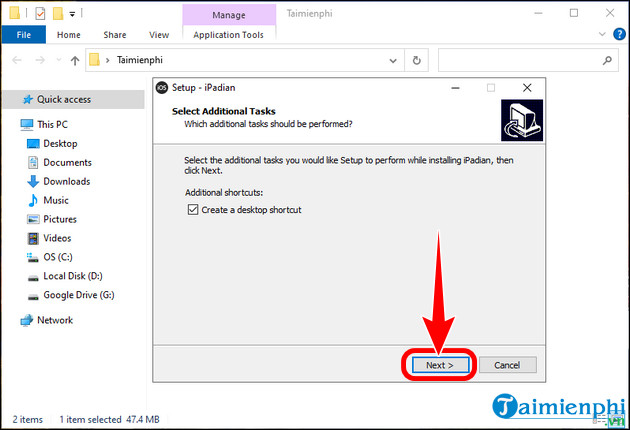This screenshot has width=630, height=430.
Task: Close the iPadian setup window
Action: pos(527,88)
